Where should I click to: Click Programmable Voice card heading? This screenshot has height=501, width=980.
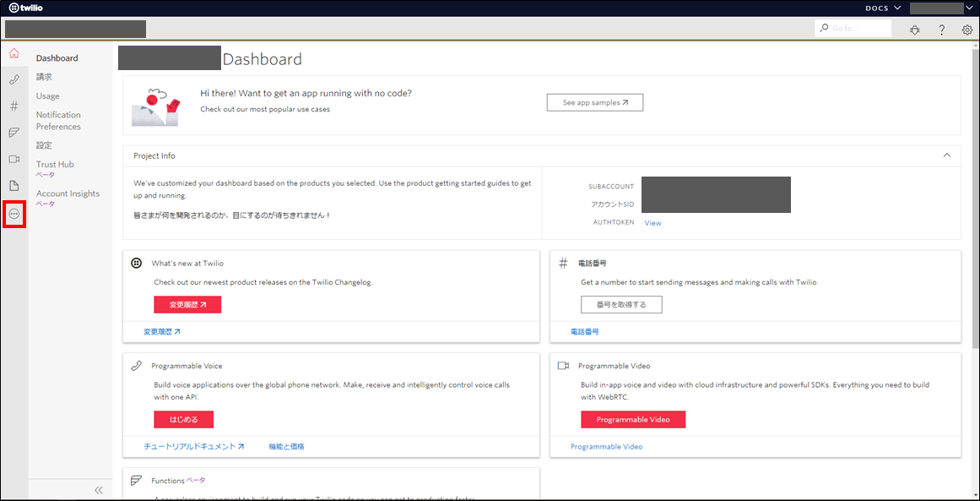187,366
